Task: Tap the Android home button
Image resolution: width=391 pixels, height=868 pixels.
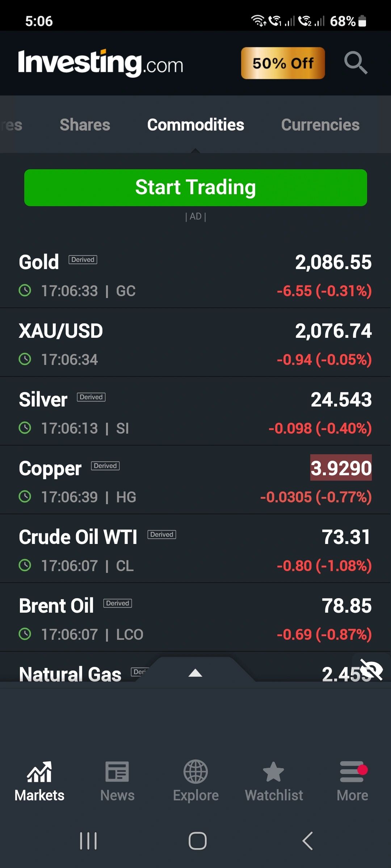Action: coord(198,841)
